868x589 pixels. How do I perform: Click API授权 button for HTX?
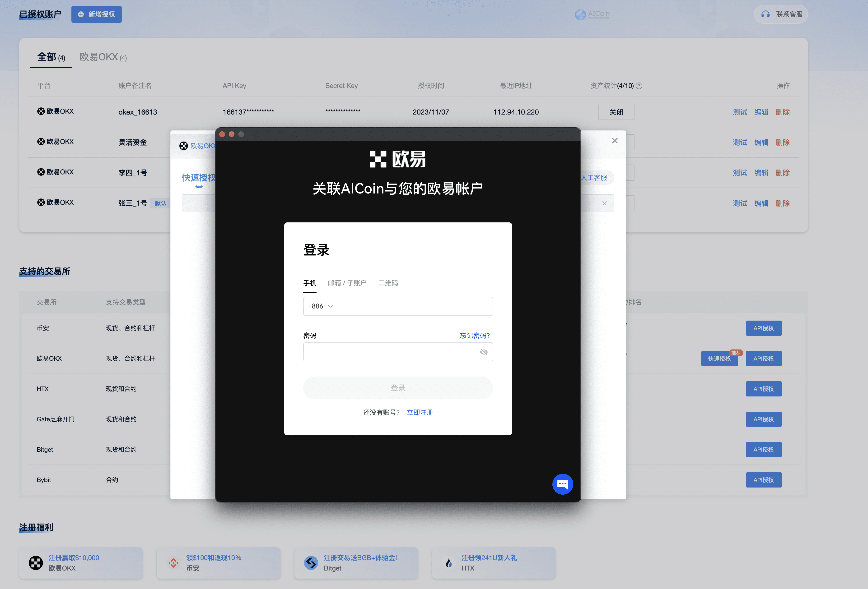click(x=763, y=389)
